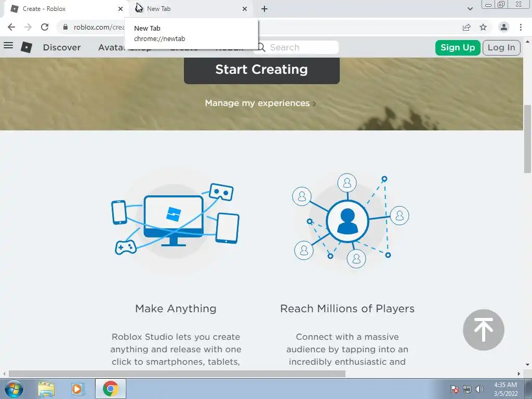Click the Make Anything devices illustration
This screenshot has width=532, height=399.
tap(175, 219)
